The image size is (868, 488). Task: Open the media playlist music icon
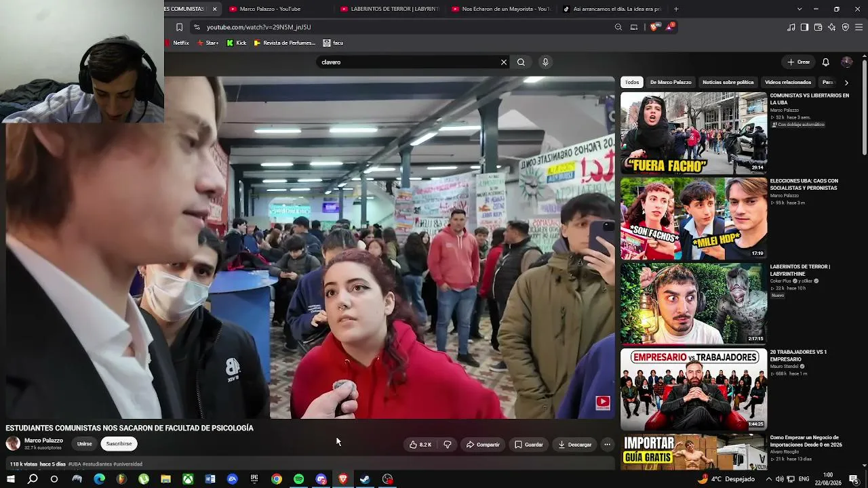pos(791,27)
